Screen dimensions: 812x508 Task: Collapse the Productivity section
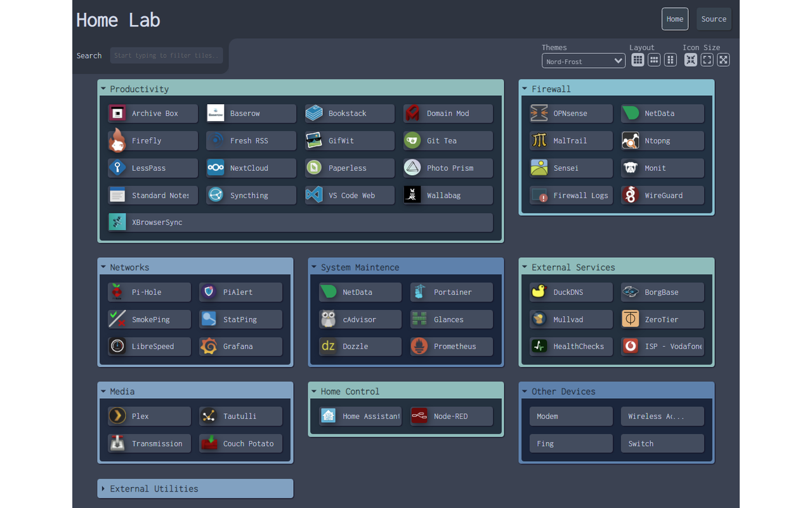pos(301,89)
